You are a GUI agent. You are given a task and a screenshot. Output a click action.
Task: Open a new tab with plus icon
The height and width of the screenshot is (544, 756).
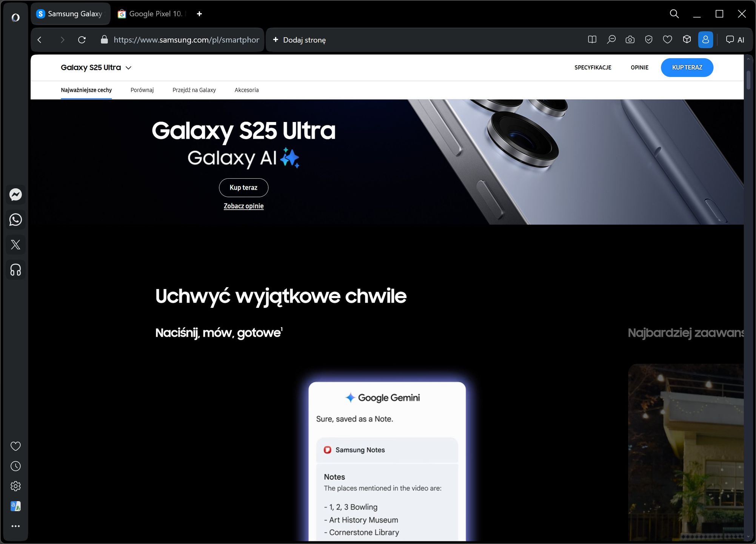(199, 14)
